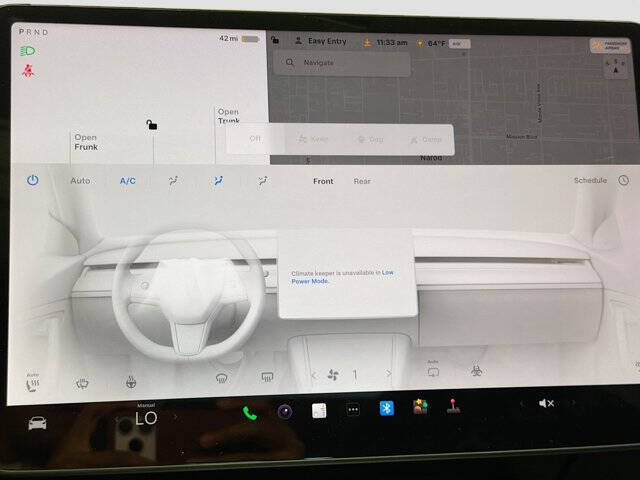The width and height of the screenshot is (640, 480).
Task: Tap the unlock padlock over the car
Action: point(152,124)
